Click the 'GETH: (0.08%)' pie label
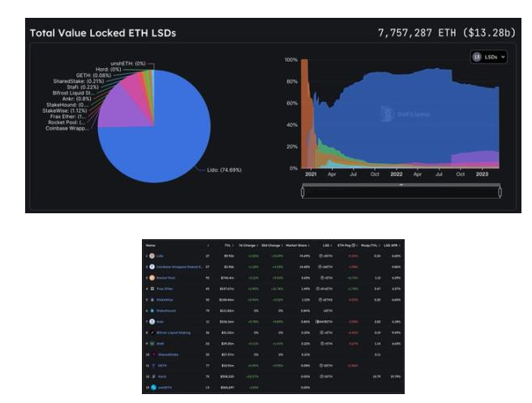The height and width of the screenshot is (403, 532). pyautogui.click(x=93, y=75)
